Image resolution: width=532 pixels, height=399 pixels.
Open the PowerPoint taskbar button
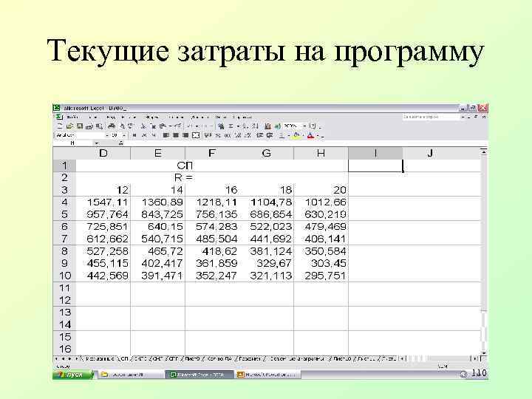click(268, 375)
